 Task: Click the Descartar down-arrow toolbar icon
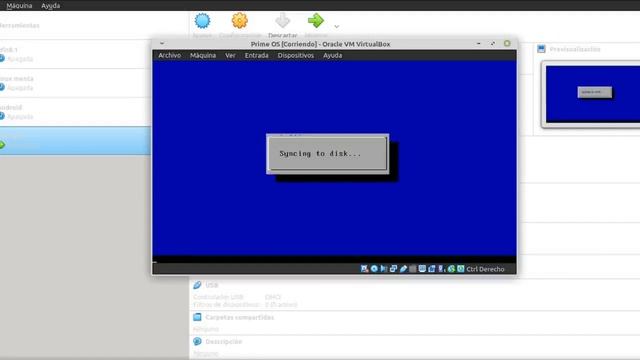click(x=282, y=21)
